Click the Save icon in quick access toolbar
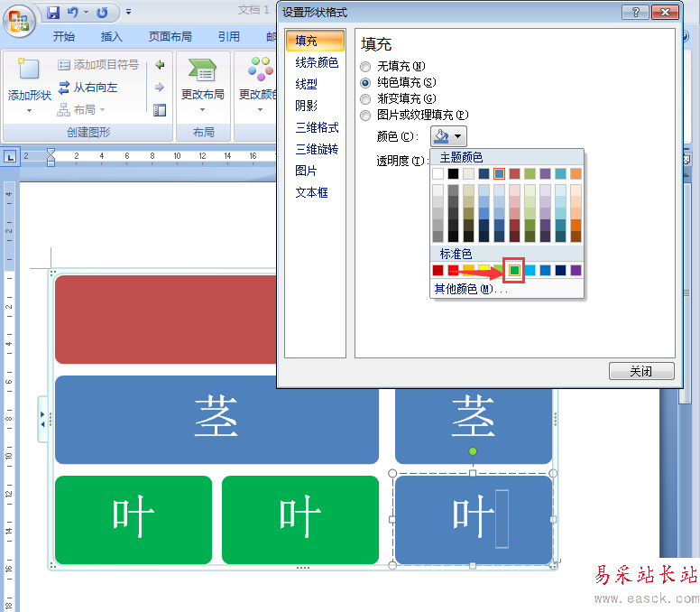 point(53,13)
